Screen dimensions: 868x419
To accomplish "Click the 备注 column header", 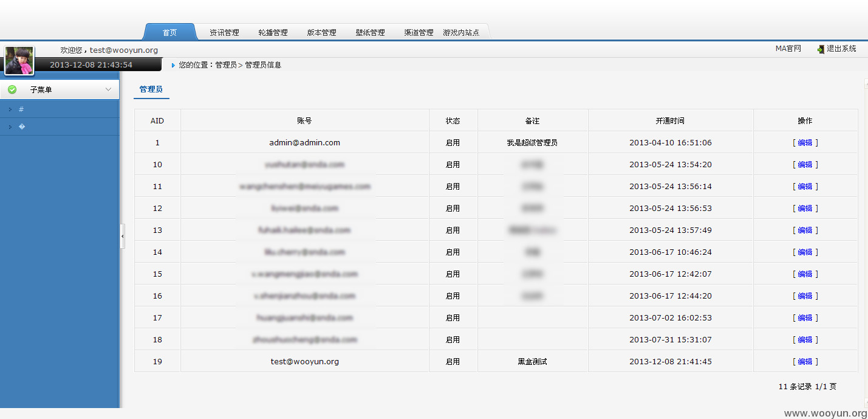I will click(533, 121).
